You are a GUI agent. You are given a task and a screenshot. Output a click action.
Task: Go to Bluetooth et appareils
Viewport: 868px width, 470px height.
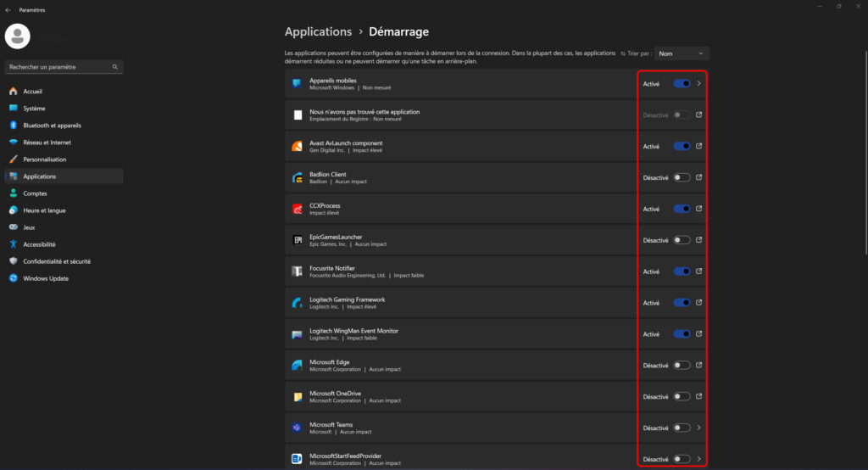(64, 126)
